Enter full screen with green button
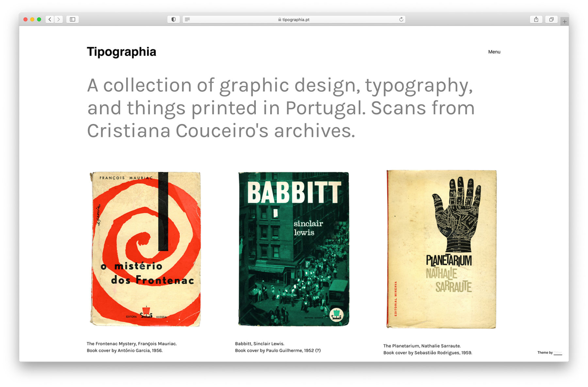This screenshot has height=387, width=588. pyautogui.click(x=39, y=19)
